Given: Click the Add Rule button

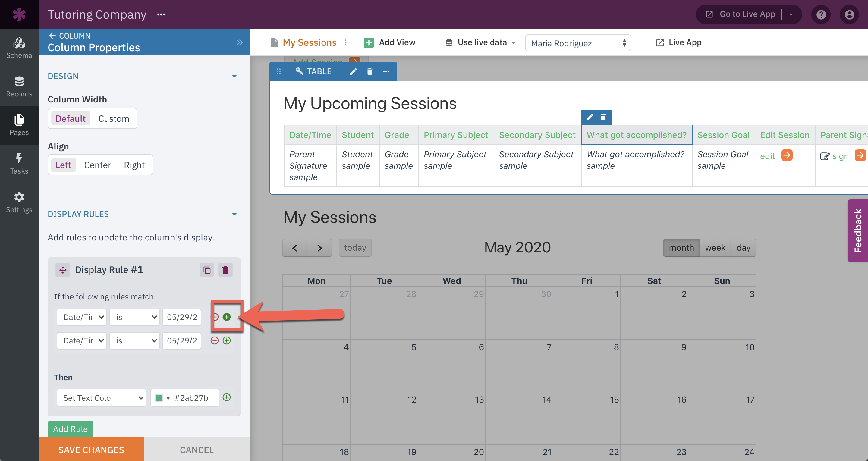Looking at the screenshot, I should (71, 429).
